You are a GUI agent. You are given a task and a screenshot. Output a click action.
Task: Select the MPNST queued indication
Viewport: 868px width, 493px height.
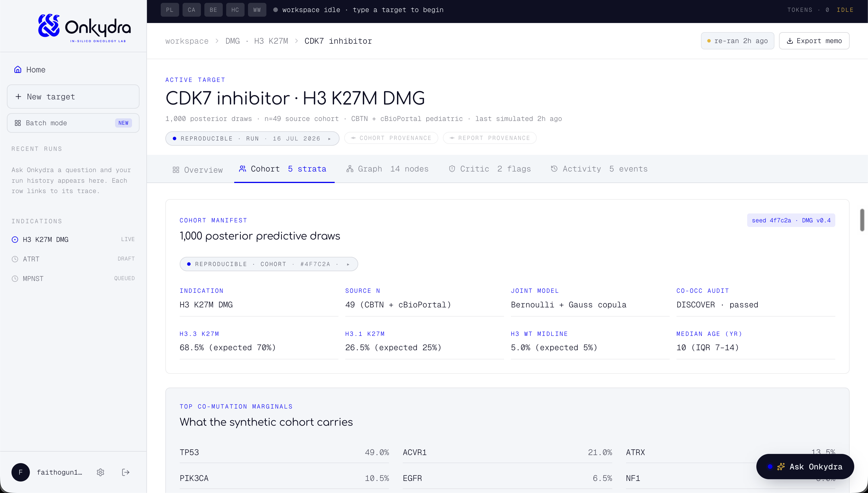point(73,279)
